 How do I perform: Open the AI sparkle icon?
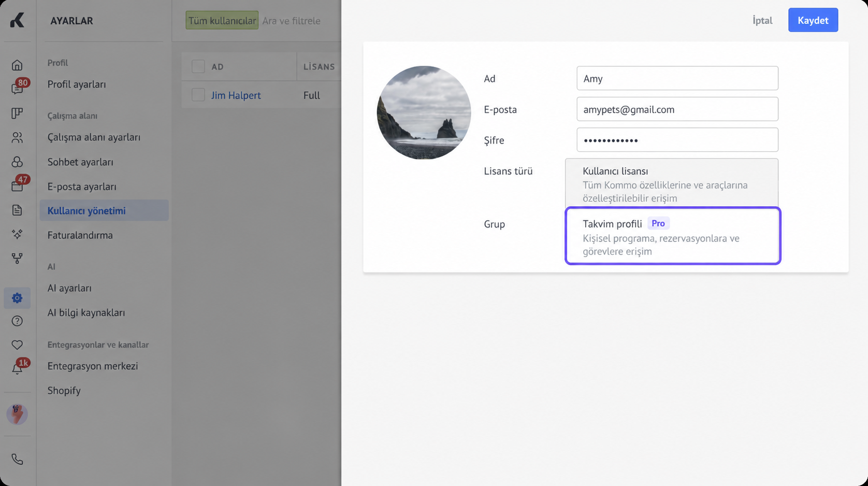tap(17, 234)
